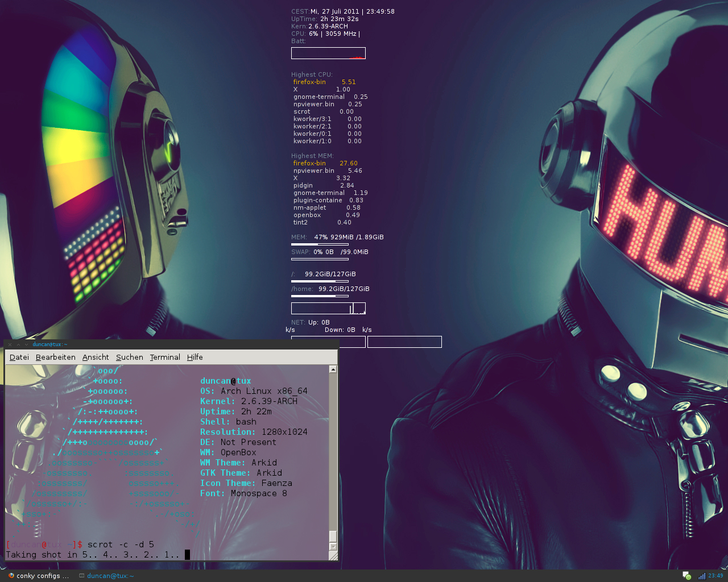Image resolution: width=728 pixels, height=582 pixels.
Task: Select the duncan@tux taskbar window button
Action: (110, 576)
